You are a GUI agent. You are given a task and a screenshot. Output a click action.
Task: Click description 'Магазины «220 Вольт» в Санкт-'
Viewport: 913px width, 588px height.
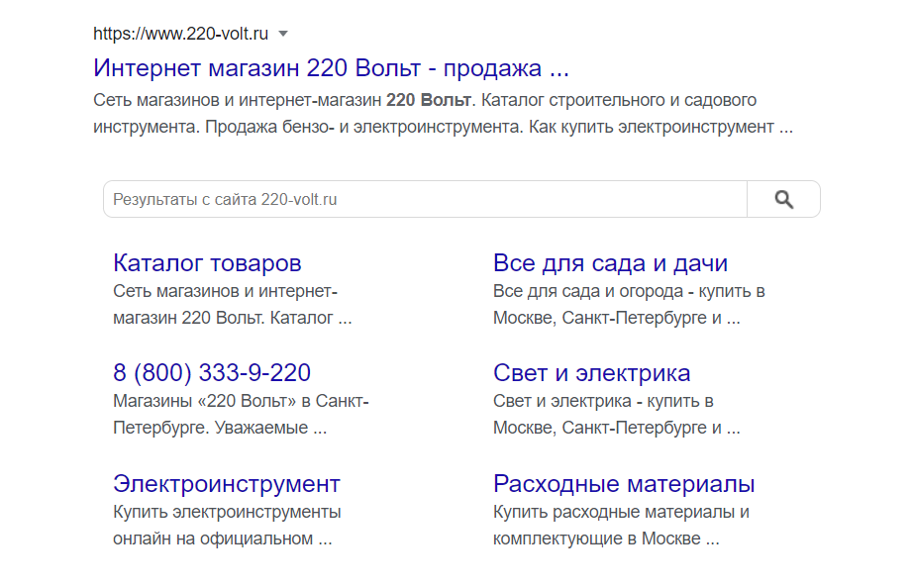(241, 401)
